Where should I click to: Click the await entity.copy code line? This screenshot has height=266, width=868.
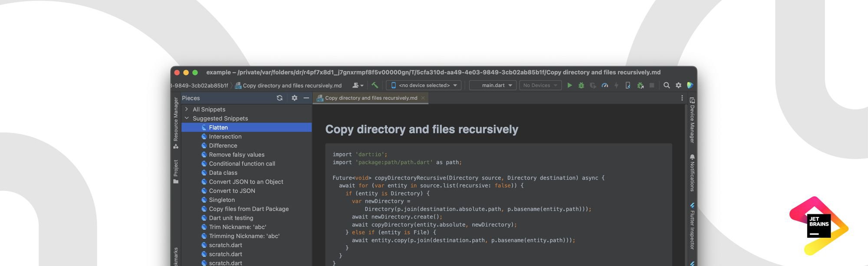tap(464, 240)
